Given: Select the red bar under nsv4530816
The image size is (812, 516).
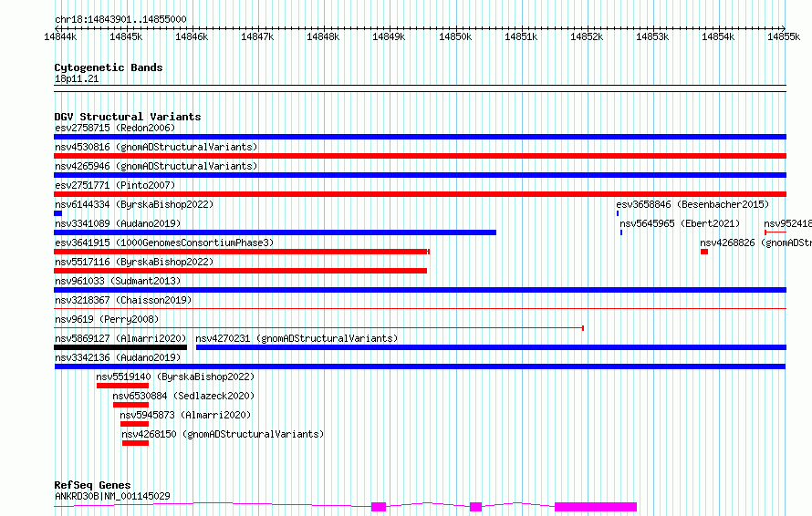Looking at the screenshot, I should pyautogui.click(x=420, y=156).
